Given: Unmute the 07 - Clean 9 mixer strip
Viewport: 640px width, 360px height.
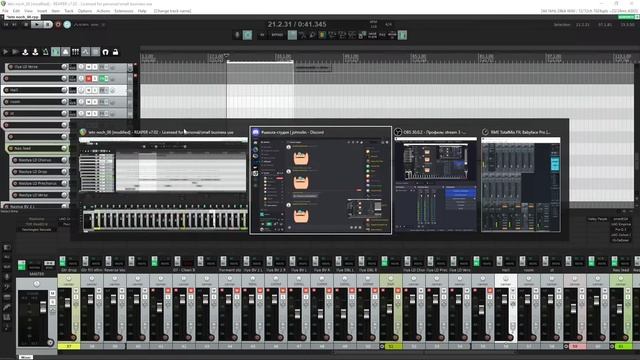Looking at the screenshot, I should click(x=191, y=291).
